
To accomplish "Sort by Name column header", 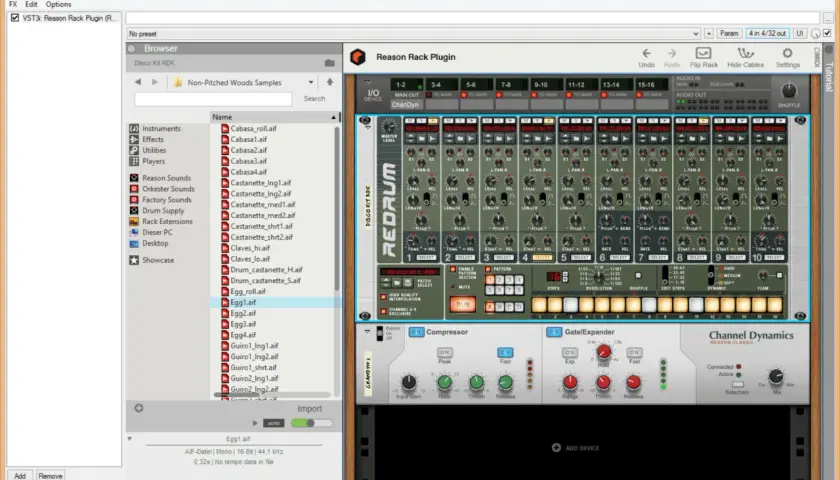I will [x=274, y=117].
